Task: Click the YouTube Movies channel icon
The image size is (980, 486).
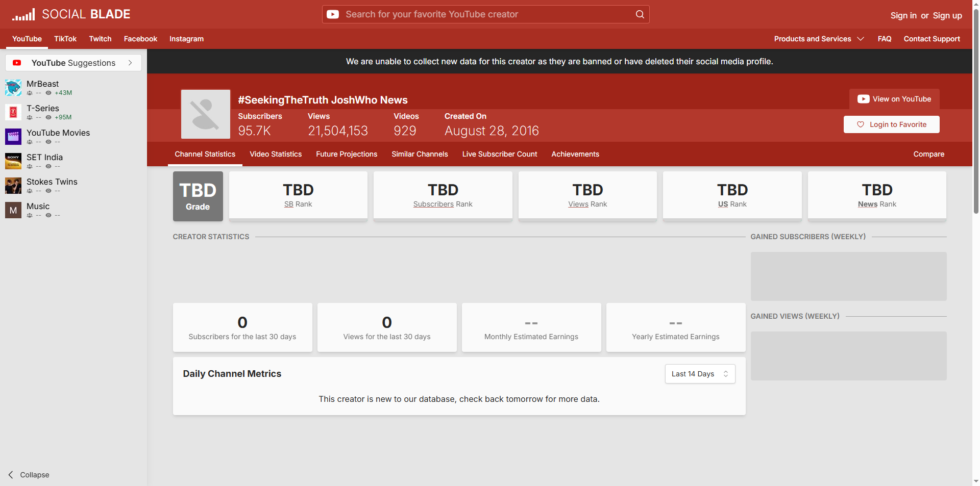Action: [13, 137]
